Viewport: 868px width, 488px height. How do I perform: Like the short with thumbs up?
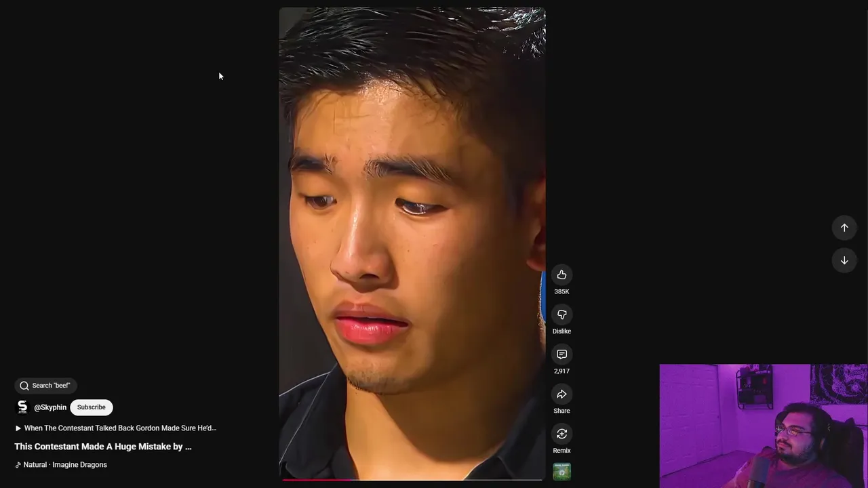tap(561, 274)
